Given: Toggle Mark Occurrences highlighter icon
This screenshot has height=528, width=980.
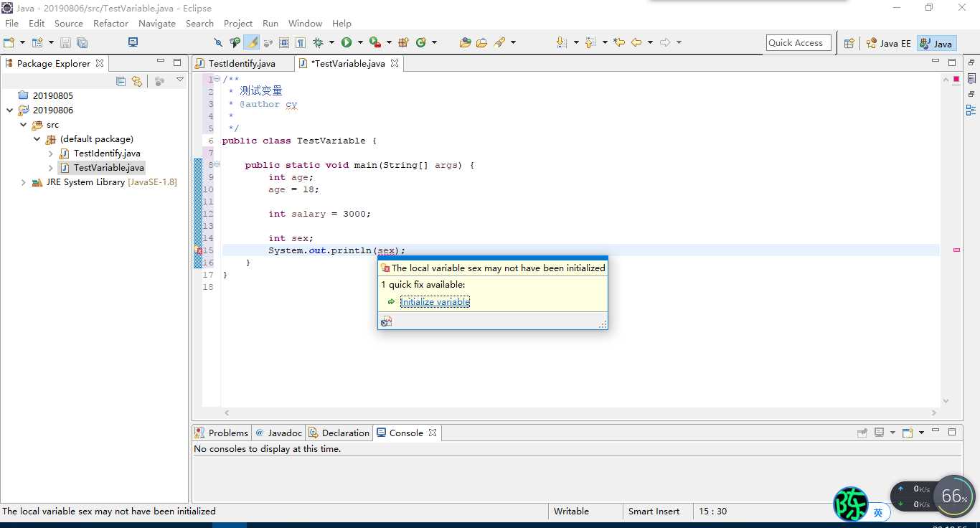Looking at the screenshot, I should click(x=251, y=43).
